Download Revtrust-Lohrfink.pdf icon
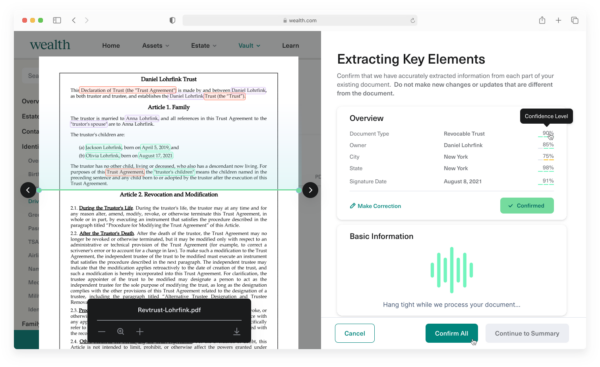 (x=237, y=331)
